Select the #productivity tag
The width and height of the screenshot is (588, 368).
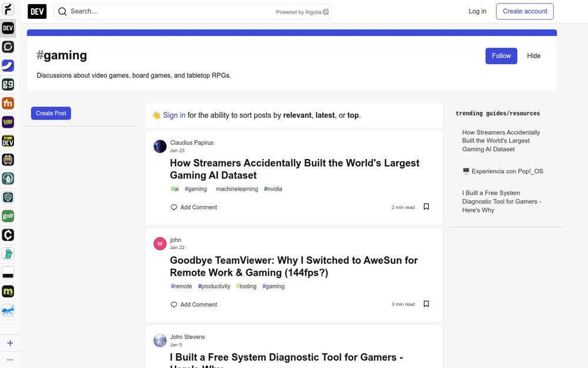click(x=214, y=286)
